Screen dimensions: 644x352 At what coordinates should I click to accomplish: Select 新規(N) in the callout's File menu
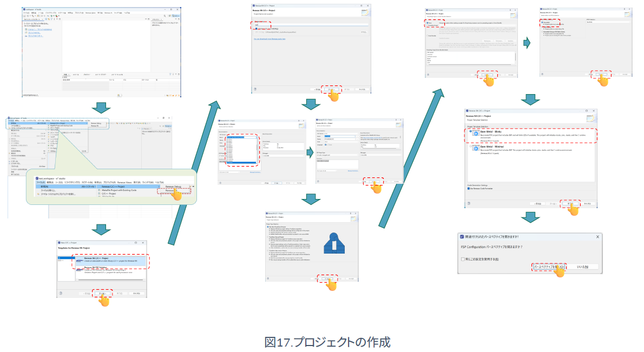65,186
